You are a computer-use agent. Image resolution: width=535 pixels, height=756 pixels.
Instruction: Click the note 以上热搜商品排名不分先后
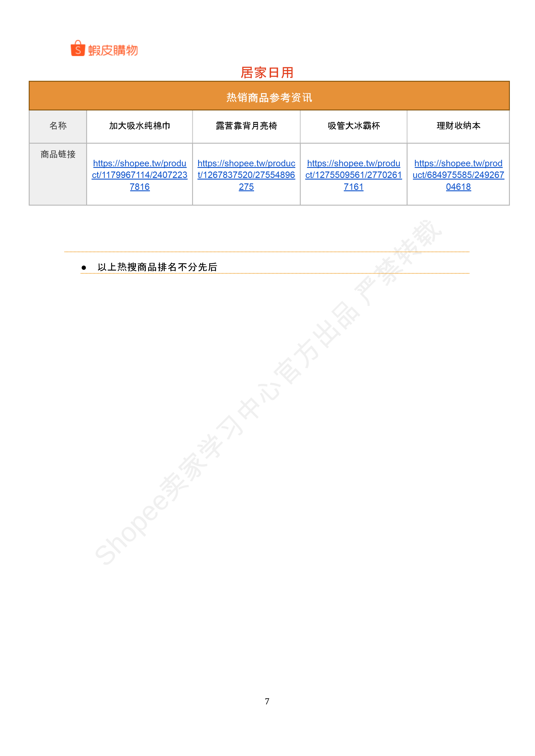point(158,267)
